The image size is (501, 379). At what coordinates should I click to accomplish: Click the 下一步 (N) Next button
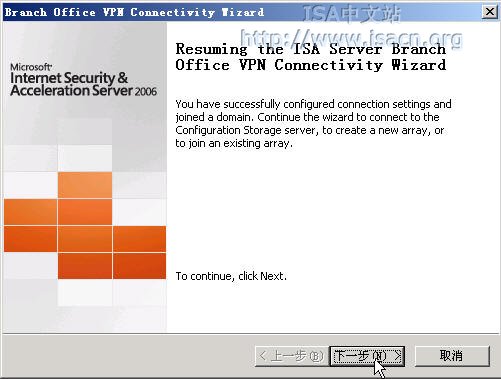click(x=367, y=356)
